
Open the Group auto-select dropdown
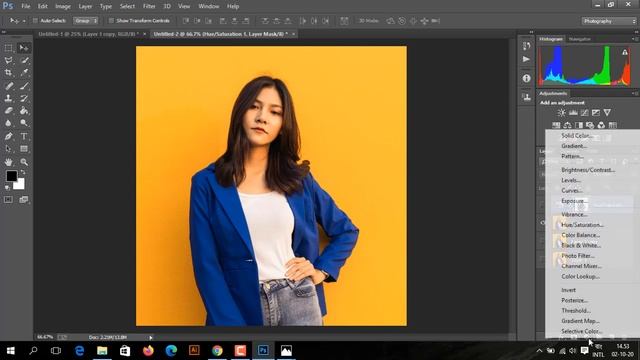(86, 21)
